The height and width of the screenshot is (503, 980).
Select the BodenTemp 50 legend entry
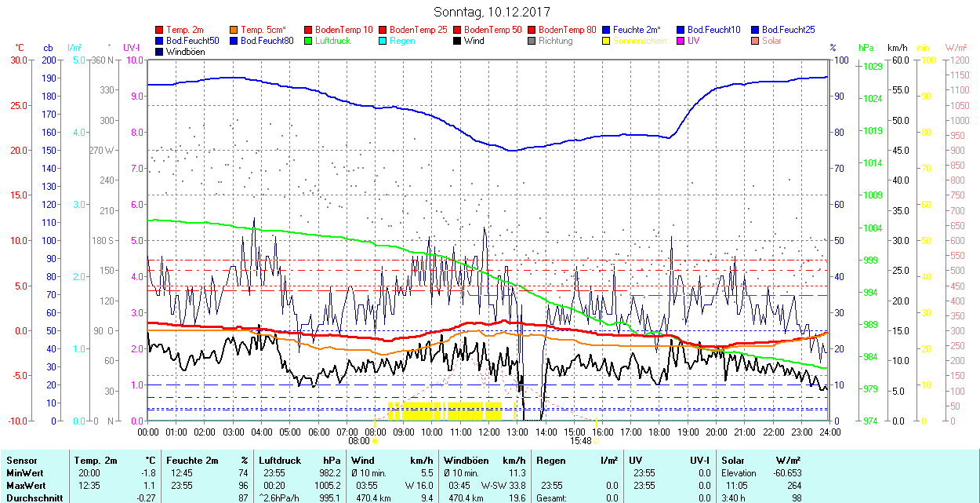point(493,30)
